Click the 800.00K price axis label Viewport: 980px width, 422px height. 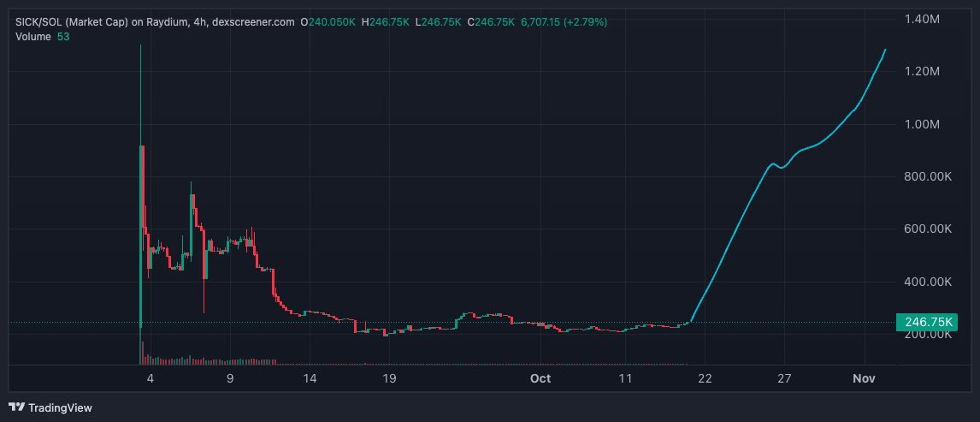928,177
